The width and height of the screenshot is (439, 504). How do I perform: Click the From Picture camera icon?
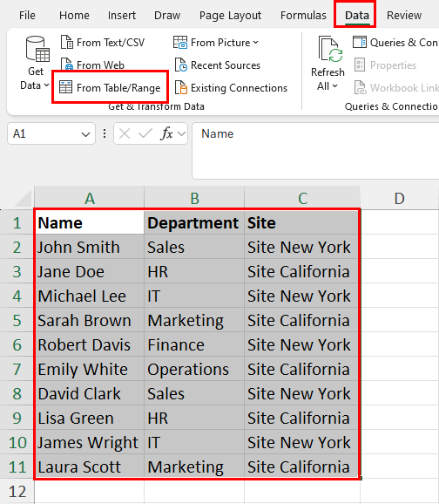180,43
